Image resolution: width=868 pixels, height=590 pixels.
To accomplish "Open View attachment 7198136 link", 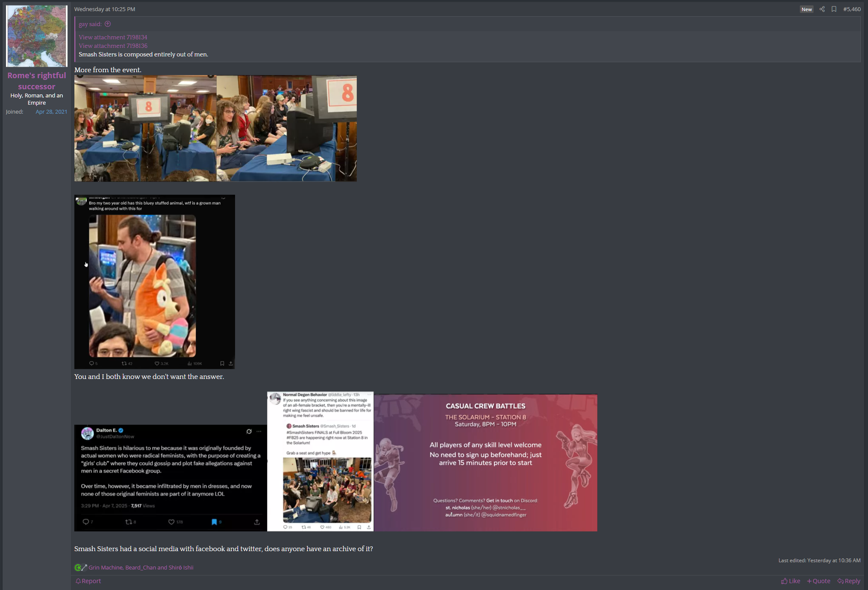I will [113, 46].
